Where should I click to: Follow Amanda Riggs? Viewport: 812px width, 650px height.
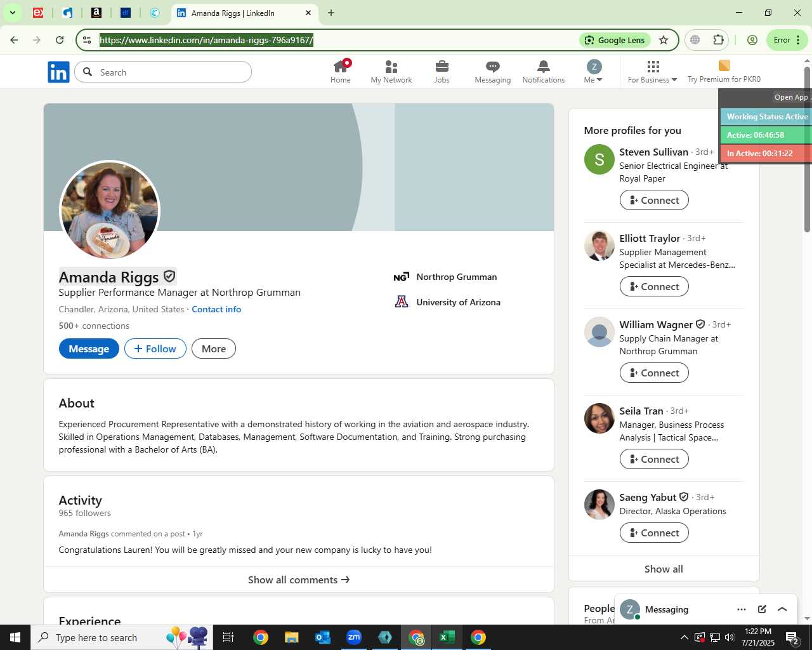coord(155,348)
